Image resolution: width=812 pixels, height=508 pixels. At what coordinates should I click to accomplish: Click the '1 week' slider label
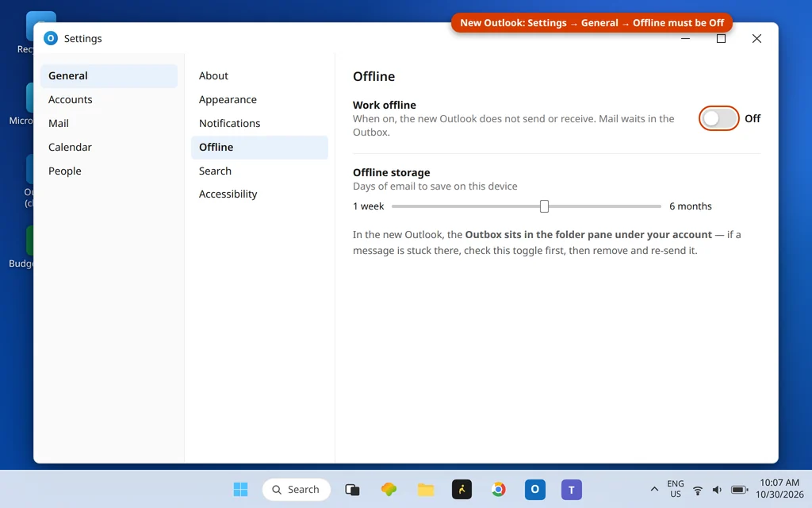(x=368, y=206)
